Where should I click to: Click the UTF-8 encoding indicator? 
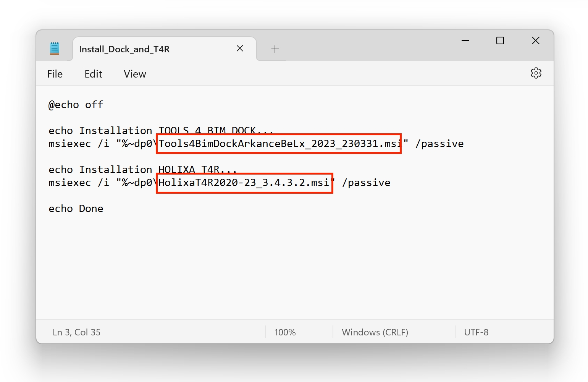476,332
